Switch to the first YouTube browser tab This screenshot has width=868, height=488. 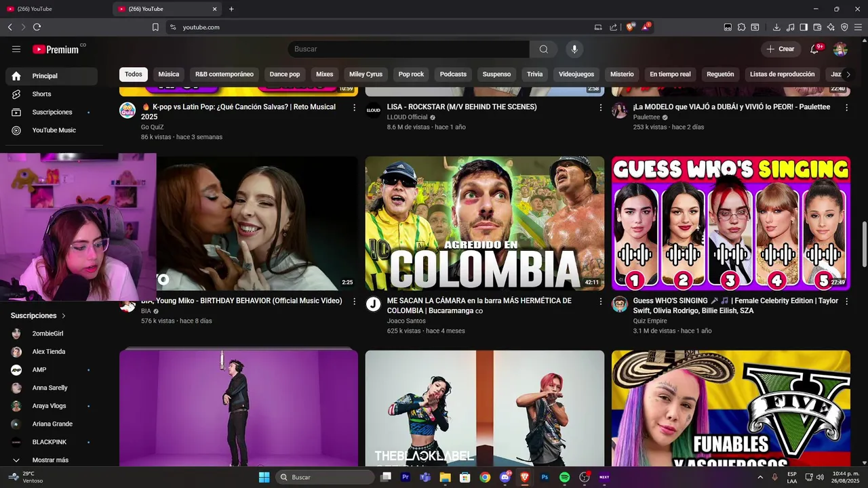coord(54,9)
